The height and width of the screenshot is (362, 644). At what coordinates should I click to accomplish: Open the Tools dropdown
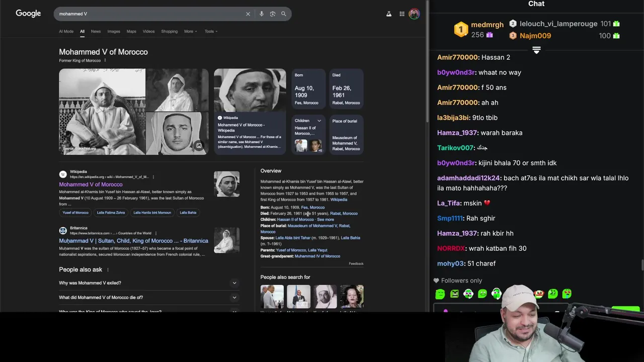(211, 31)
